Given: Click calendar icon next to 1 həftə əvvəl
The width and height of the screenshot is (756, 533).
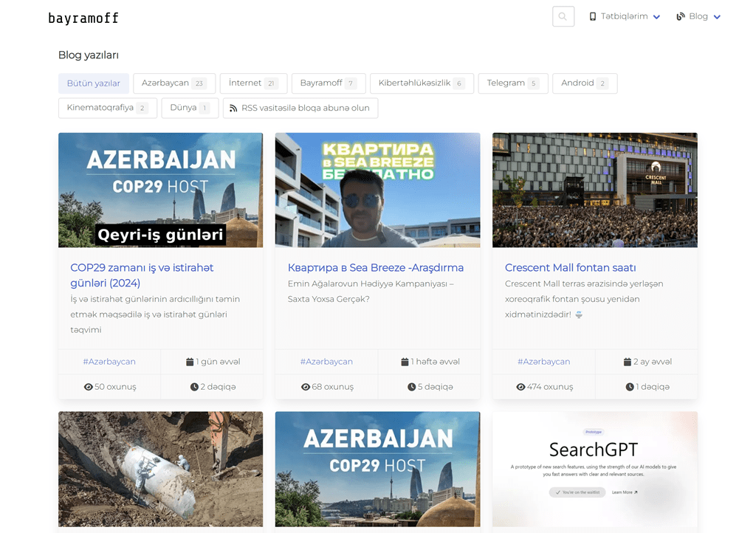Looking at the screenshot, I should click(405, 362).
